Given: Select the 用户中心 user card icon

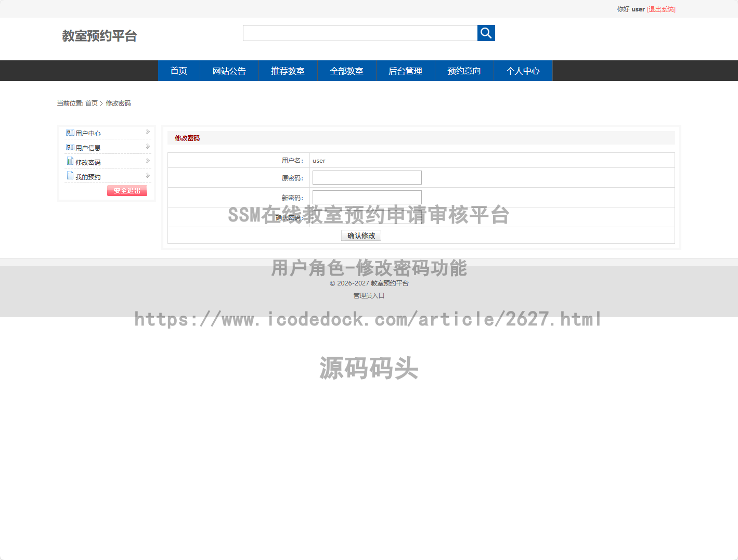Looking at the screenshot, I should point(70,133).
